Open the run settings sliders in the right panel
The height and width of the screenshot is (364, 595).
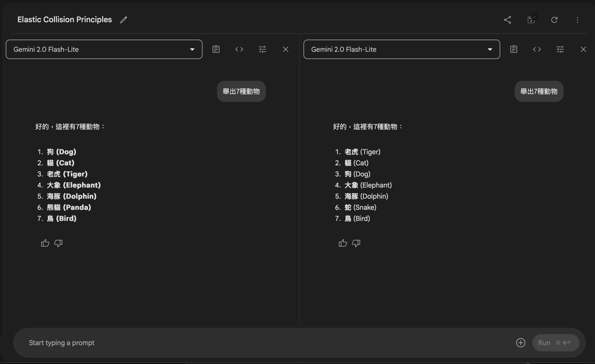click(x=560, y=49)
